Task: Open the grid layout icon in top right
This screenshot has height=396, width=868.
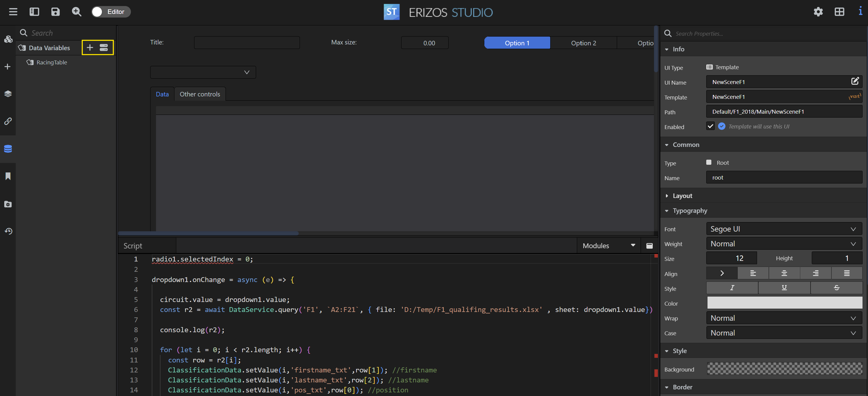Action: click(x=839, y=12)
